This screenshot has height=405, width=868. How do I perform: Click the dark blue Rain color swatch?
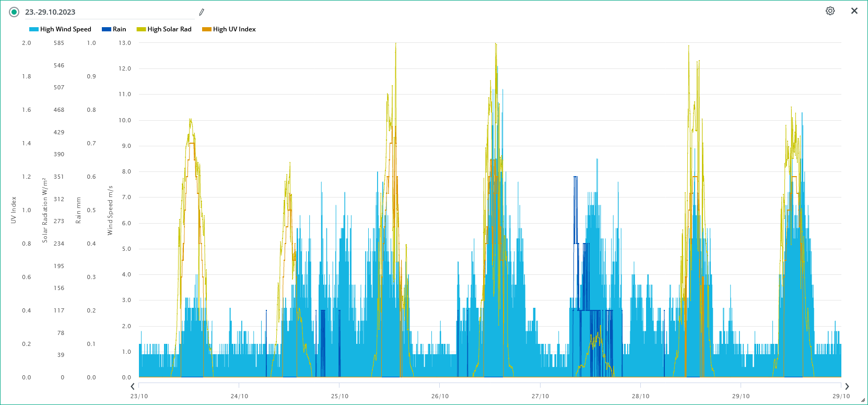(107, 29)
